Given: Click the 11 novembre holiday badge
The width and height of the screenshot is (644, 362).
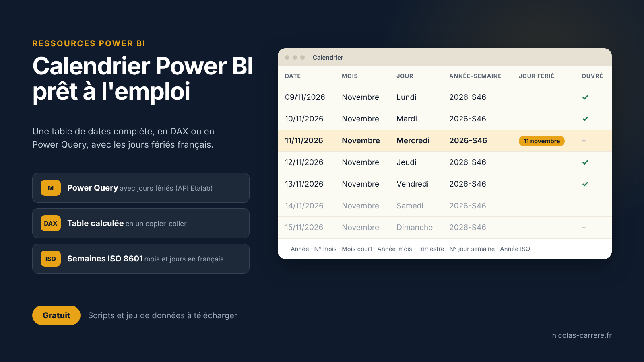Looking at the screenshot, I should [x=542, y=141].
